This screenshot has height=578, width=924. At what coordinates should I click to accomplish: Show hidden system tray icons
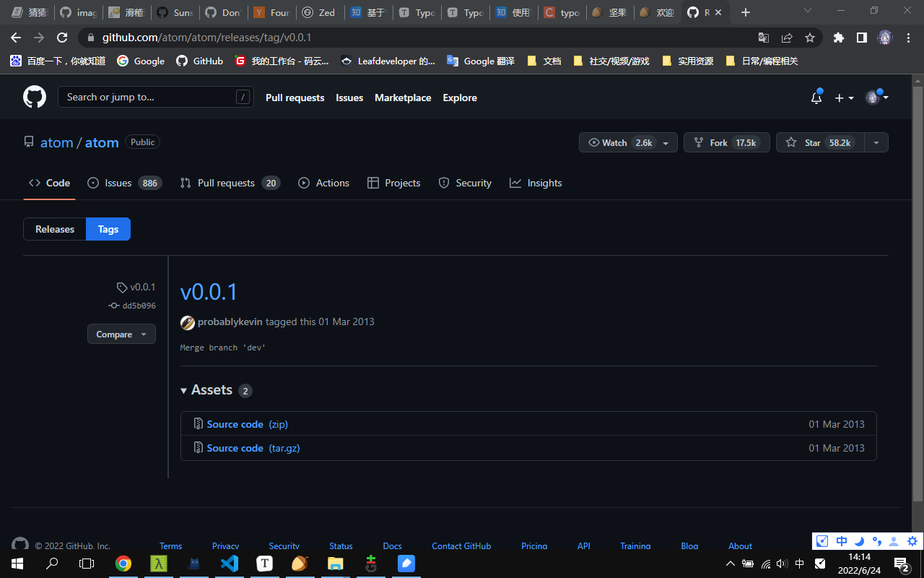coord(731,564)
